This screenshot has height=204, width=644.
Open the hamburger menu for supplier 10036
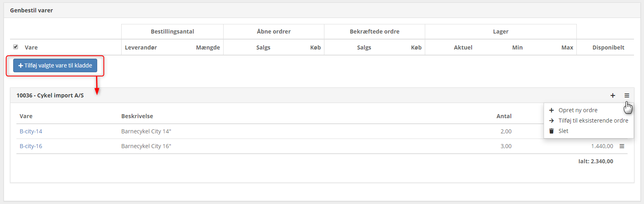point(627,95)
